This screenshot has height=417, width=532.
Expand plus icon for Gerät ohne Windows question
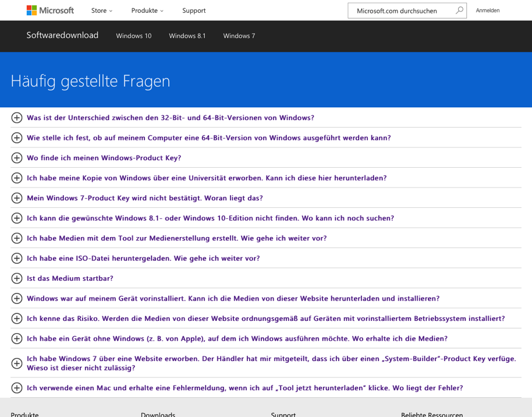coord(17,338)
